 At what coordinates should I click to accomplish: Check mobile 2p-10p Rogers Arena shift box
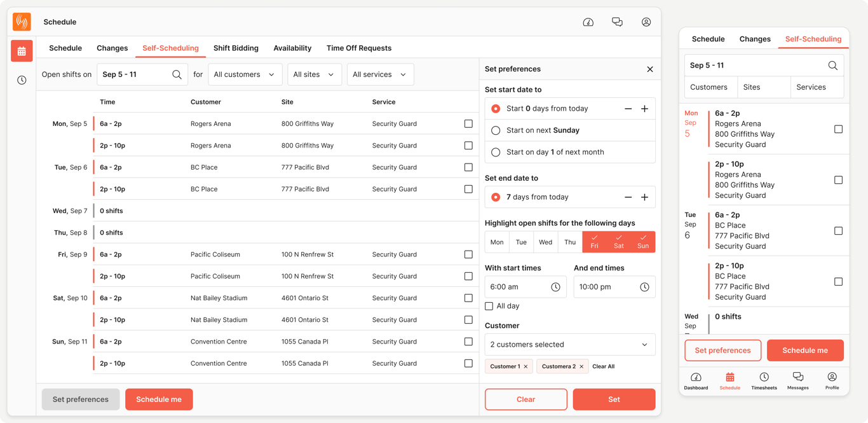click(838, 180)
